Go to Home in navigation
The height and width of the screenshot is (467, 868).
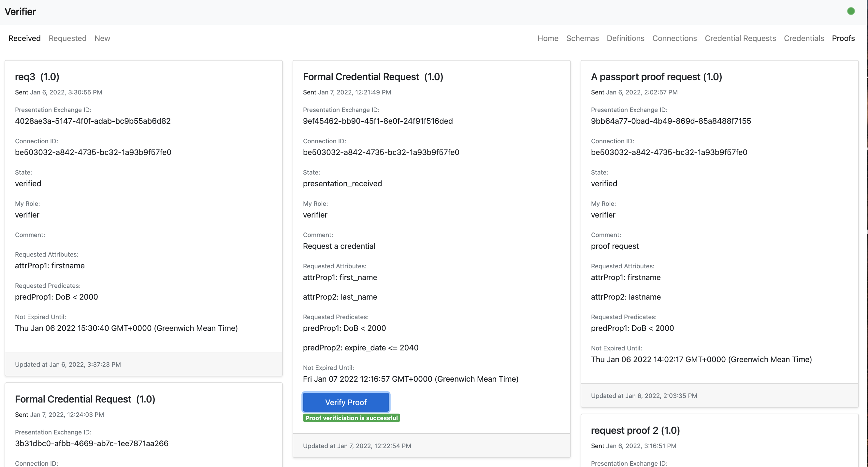click(x=548, y=38)
